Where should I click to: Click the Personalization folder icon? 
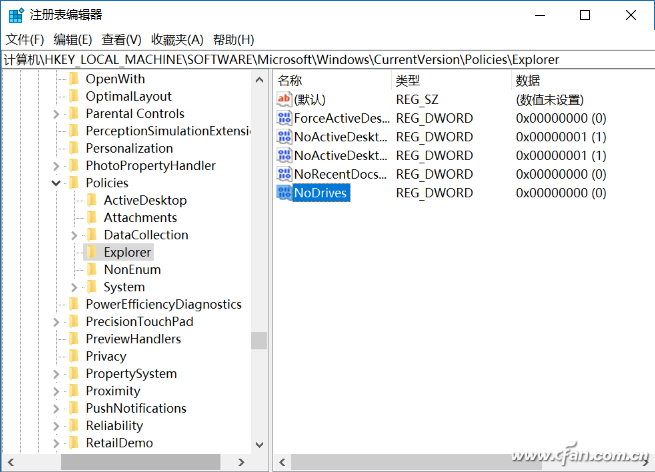pos(74,148)
